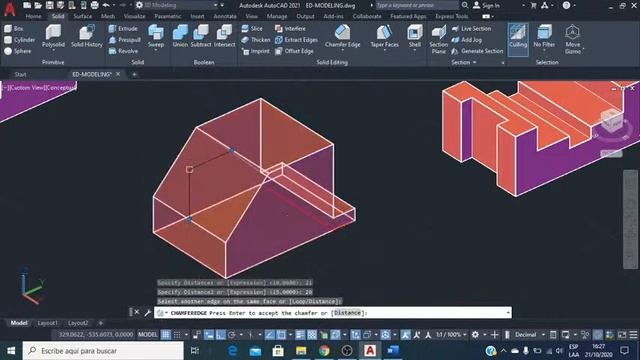
Task: Switch to the Surface ribbon tab
Action: pyautogui.click(x=82, y=16)
